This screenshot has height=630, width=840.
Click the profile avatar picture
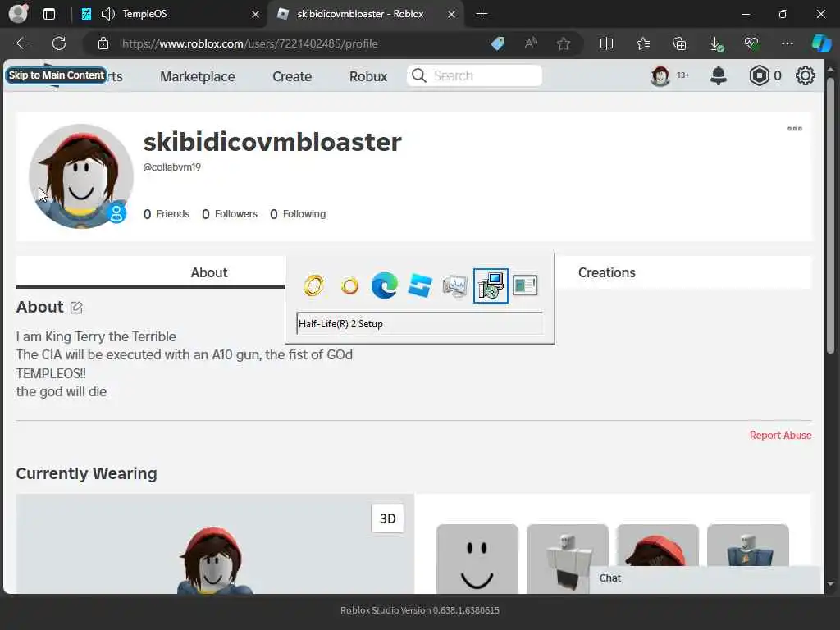(81, 176)
